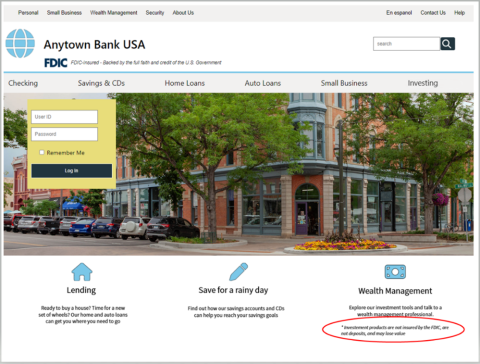
Task: Focus the User ID input field
Action: click(64, 117)
